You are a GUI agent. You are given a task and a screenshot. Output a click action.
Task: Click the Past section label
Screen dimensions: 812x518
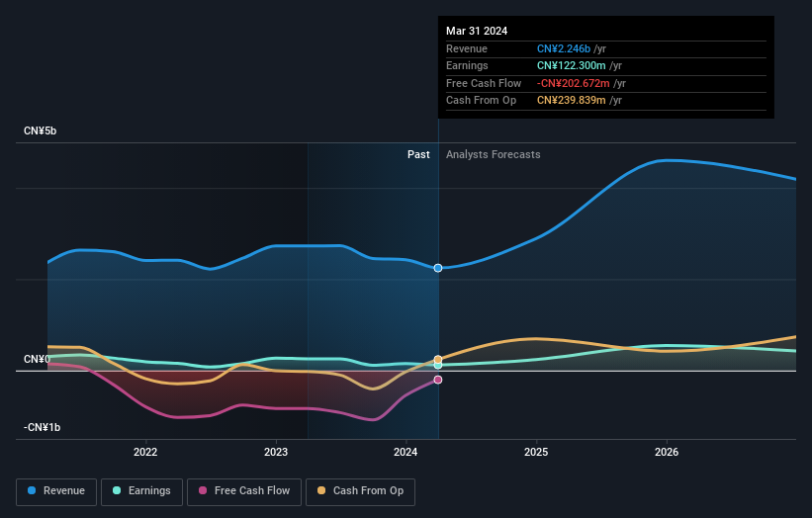tap(418, 155)
